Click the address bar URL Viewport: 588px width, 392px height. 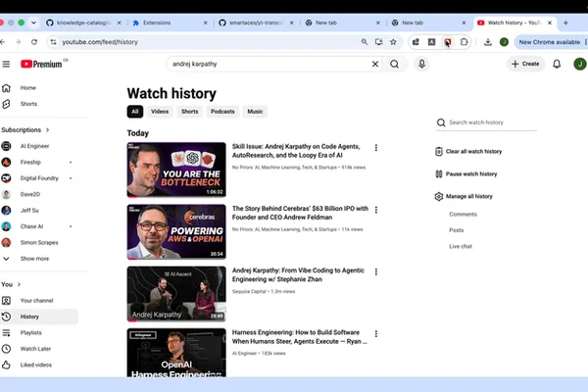100,42
